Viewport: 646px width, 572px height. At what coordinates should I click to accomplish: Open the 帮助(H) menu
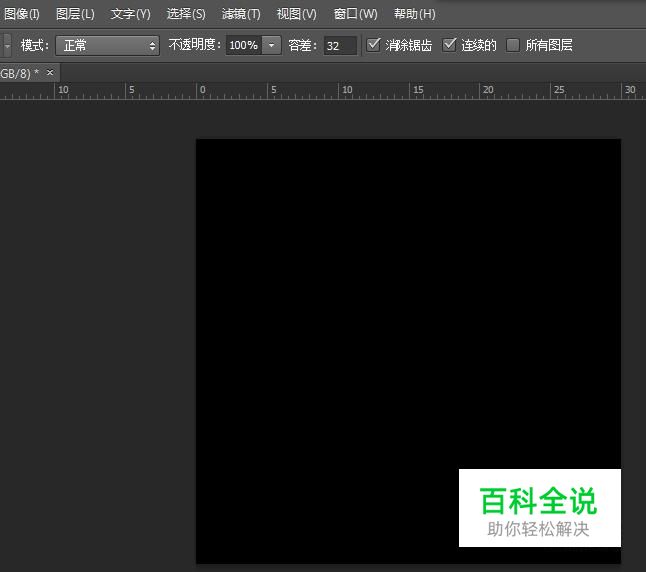click(x=414, y=14)
